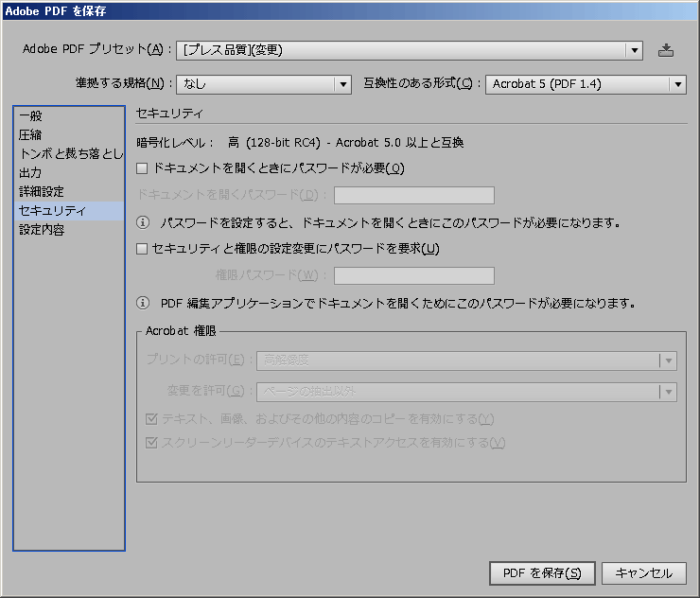The image size is (700, 598).
Task: Open the プリントの許可 dropdown
Action: (466, 361)
